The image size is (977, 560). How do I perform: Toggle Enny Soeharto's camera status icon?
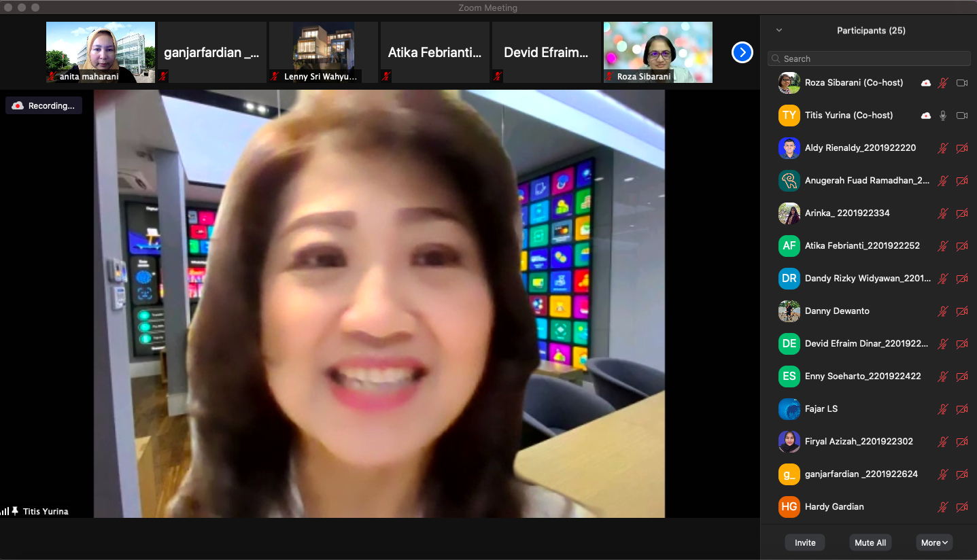(x=961, y=377)
